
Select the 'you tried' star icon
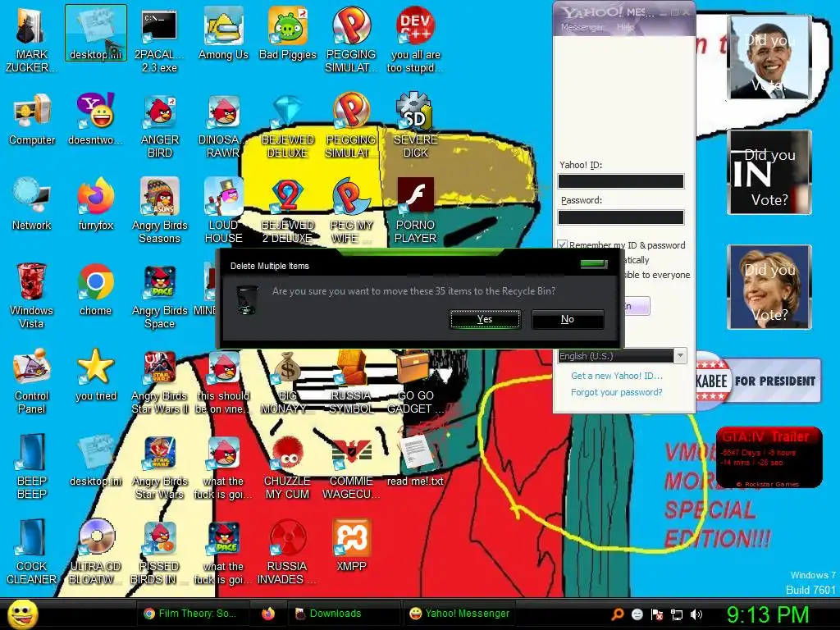coord(96,375)
